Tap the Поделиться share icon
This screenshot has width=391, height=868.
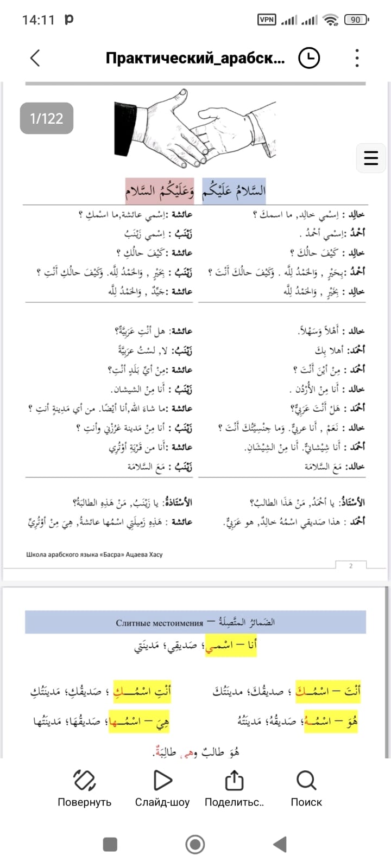(x=234, y=780)
